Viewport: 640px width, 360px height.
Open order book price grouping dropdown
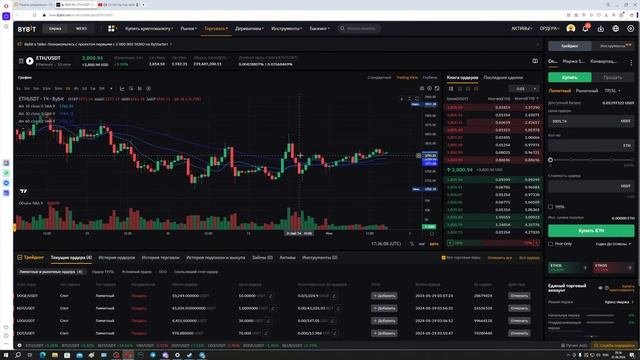524,89
